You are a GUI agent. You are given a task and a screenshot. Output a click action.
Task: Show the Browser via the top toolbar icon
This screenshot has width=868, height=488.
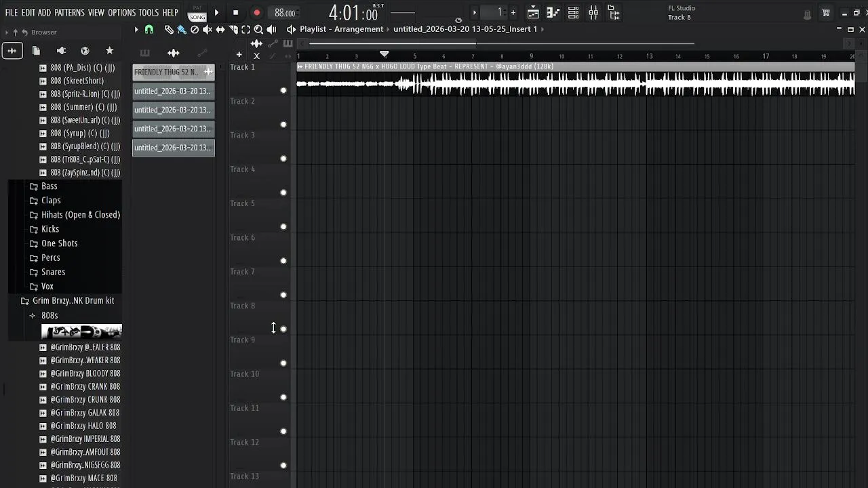[614, 12]
